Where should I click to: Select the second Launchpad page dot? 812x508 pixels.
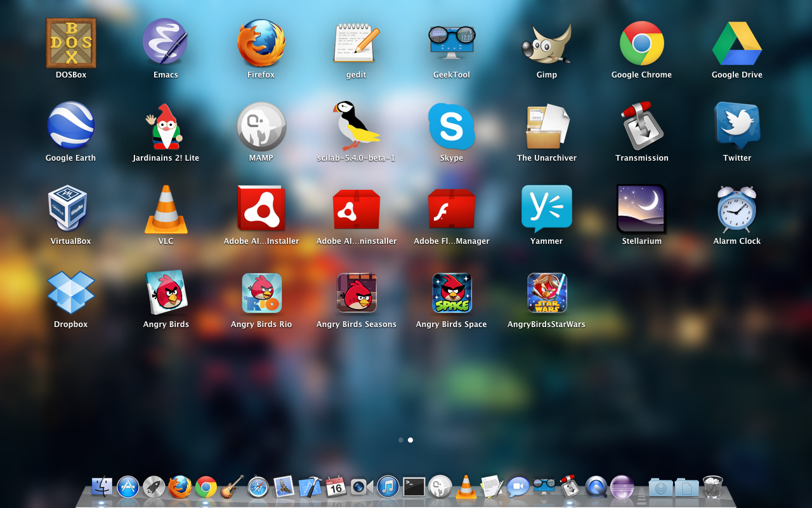[x=410, y=440]
